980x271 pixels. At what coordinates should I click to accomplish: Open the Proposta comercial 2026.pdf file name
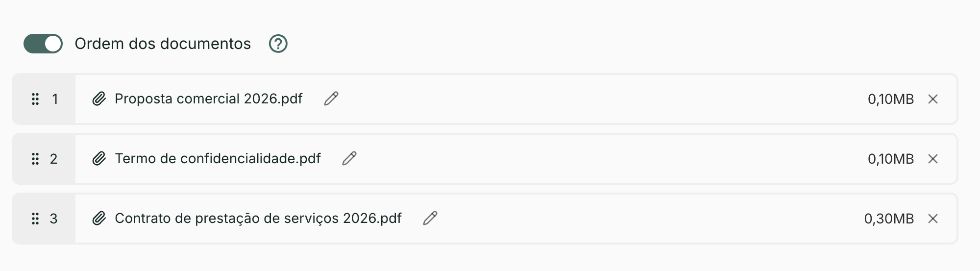[209, 99]
